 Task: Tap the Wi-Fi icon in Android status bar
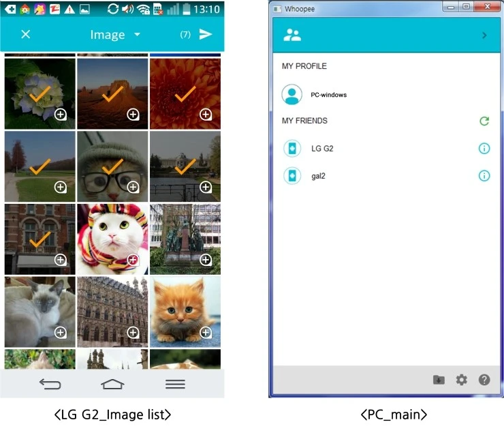(143, 9)
